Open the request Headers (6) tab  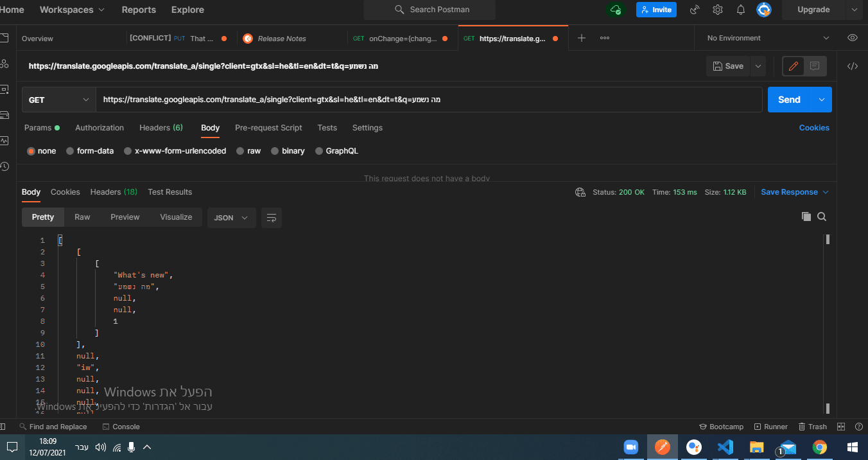(161, 128)
